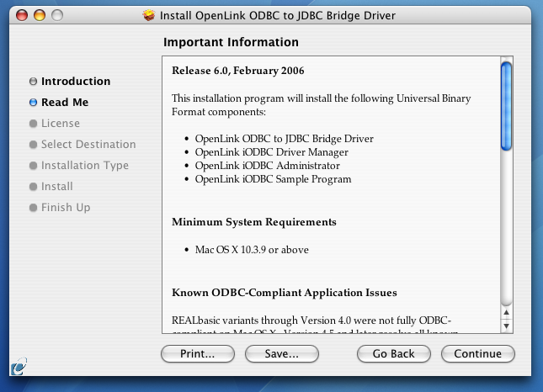This screenshot has height=392, width=543.
Task: Click the Installation Type step label
Action: (85, 166)
